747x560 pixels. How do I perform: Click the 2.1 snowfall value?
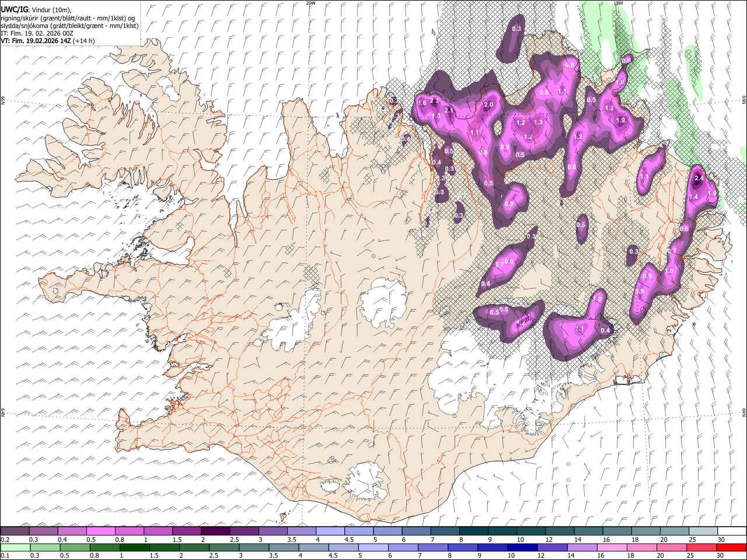pyautogui.click(x=449, y=110)
